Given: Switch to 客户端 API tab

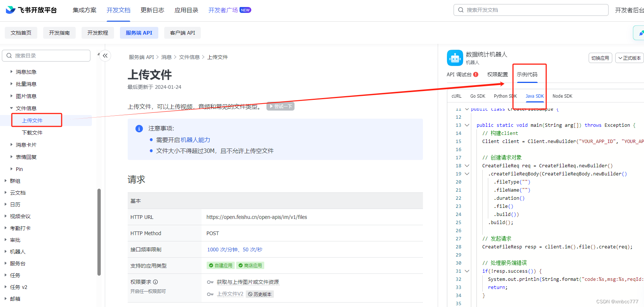Looking at the screenshot, I should tap(183, 33).
